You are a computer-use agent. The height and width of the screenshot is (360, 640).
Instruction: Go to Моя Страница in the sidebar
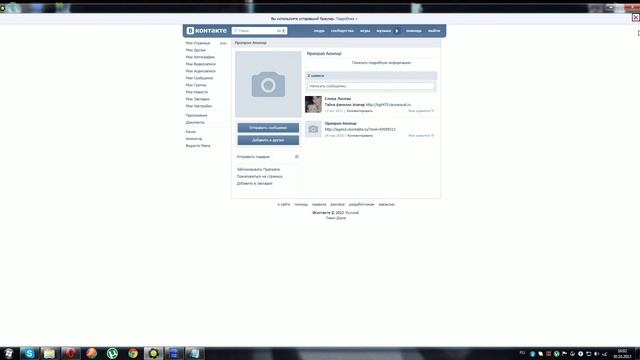click(x=198, y=43)
